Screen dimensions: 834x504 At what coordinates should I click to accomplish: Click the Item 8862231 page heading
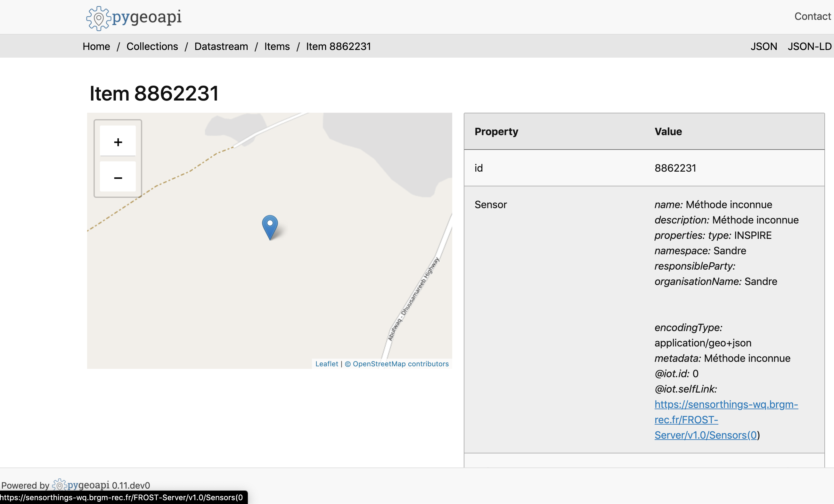tap(154, 93)
